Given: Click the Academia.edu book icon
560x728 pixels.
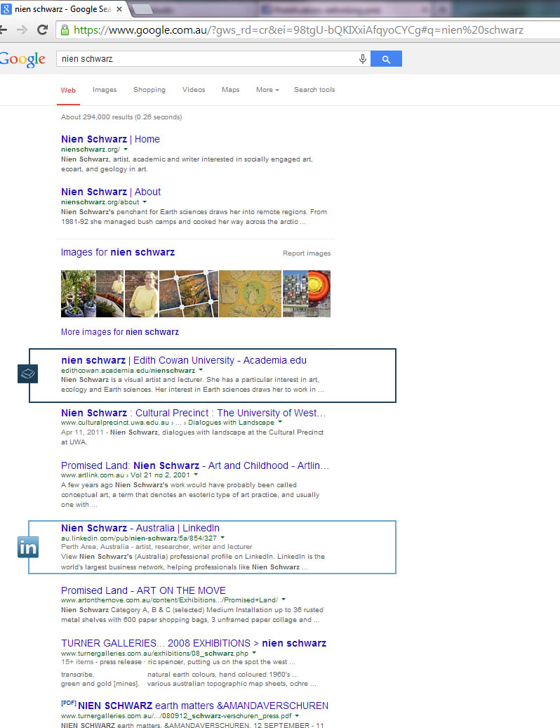Looking at the screenshot, I should coord(28,373).
